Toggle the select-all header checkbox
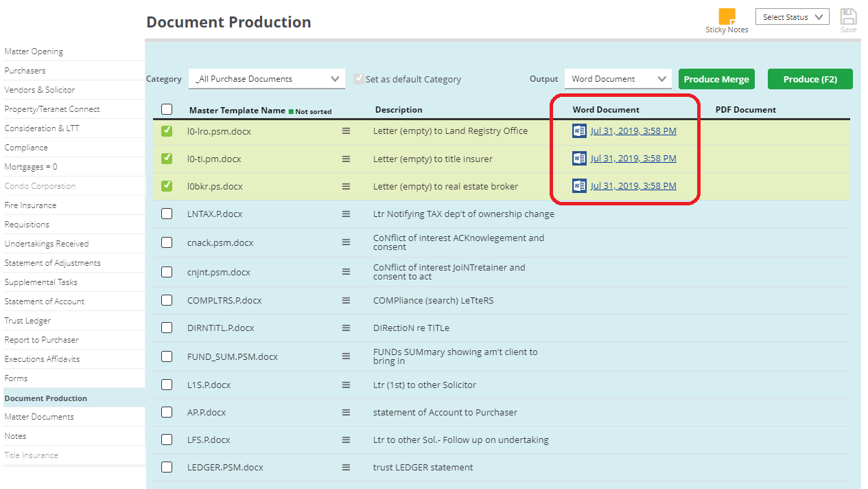 167,109
